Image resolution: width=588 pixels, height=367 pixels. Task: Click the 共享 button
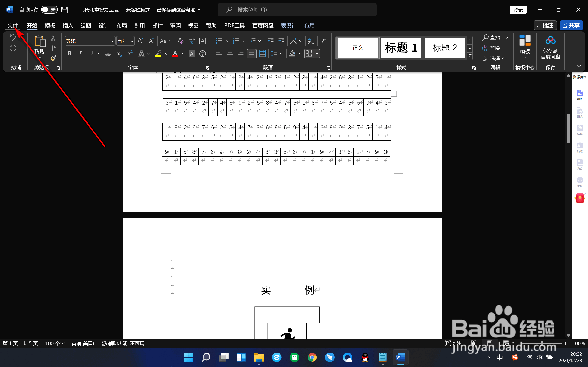tap(571, 25)
